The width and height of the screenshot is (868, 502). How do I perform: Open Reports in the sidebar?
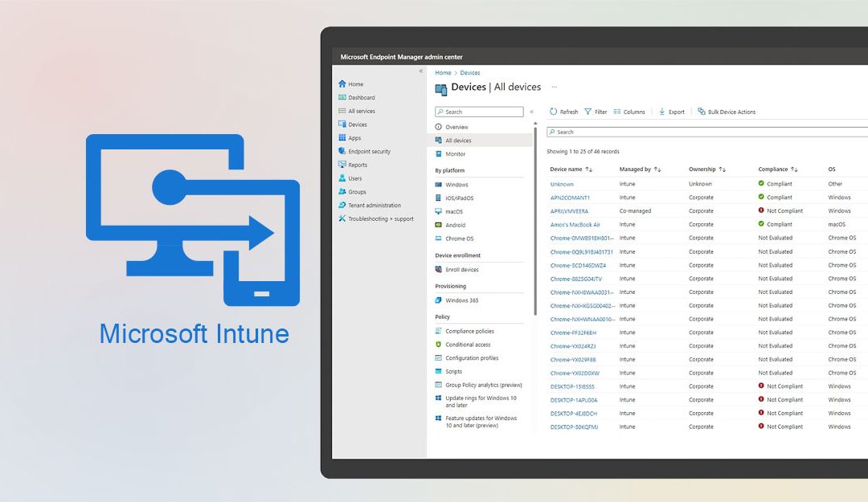pyautogui.click(x=353, y=165)
